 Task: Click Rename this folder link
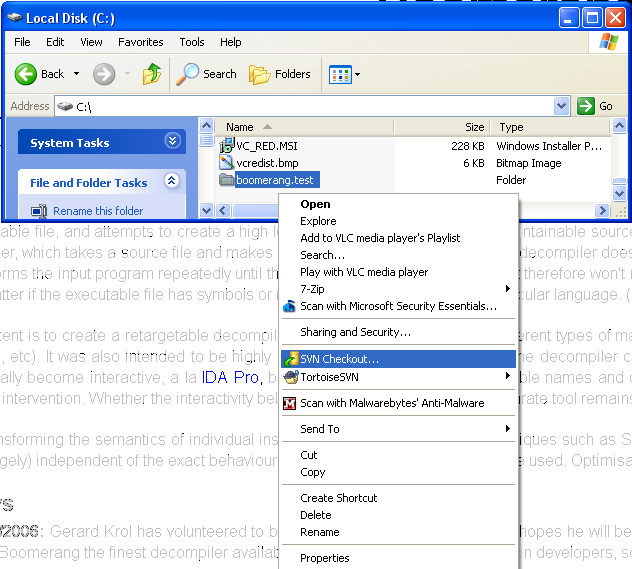tap(97, 211)
